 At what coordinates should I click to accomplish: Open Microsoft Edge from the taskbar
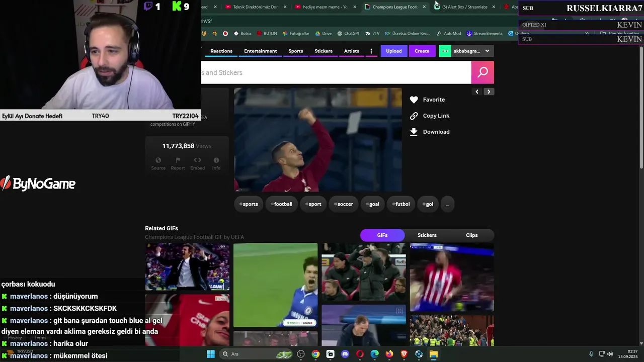pos(374,354)
